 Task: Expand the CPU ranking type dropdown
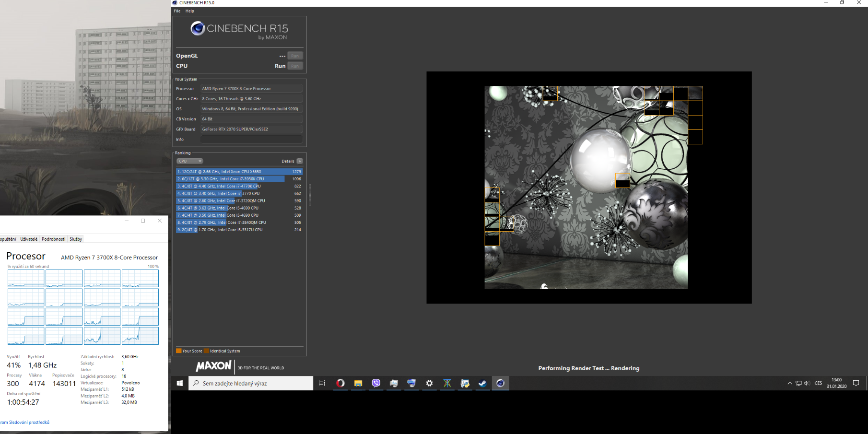190,161
